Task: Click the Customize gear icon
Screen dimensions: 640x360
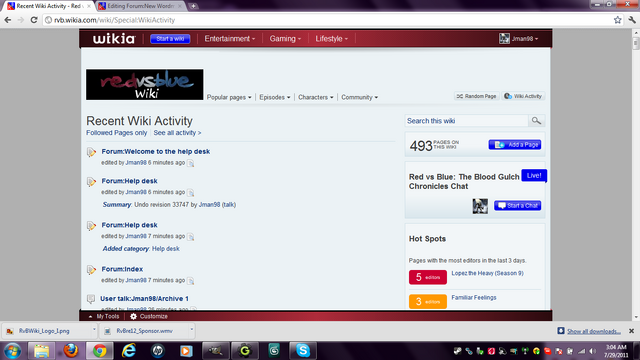Action: (133, 316)
